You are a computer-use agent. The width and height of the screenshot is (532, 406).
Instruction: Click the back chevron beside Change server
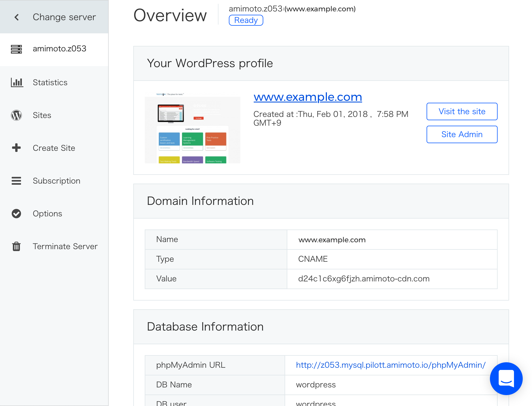(x=17, y=17)
